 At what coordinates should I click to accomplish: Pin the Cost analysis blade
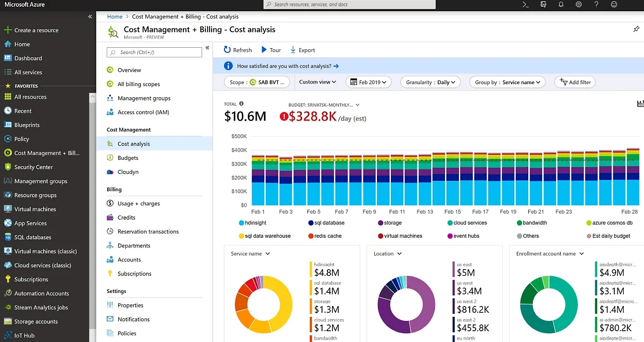[x=636, y=29]
